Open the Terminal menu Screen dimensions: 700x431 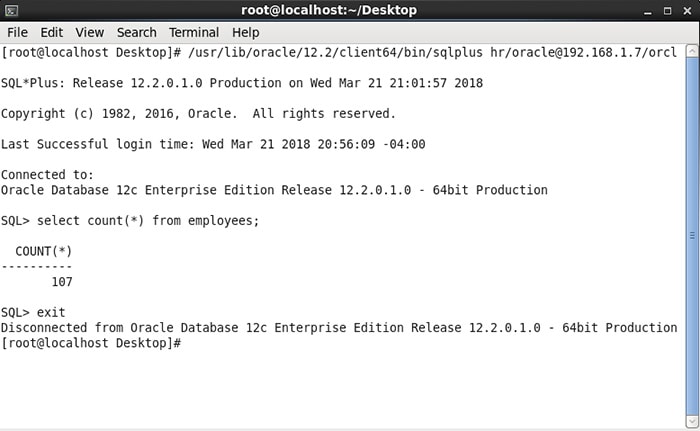pyautogui.click(x=194, y=32)
